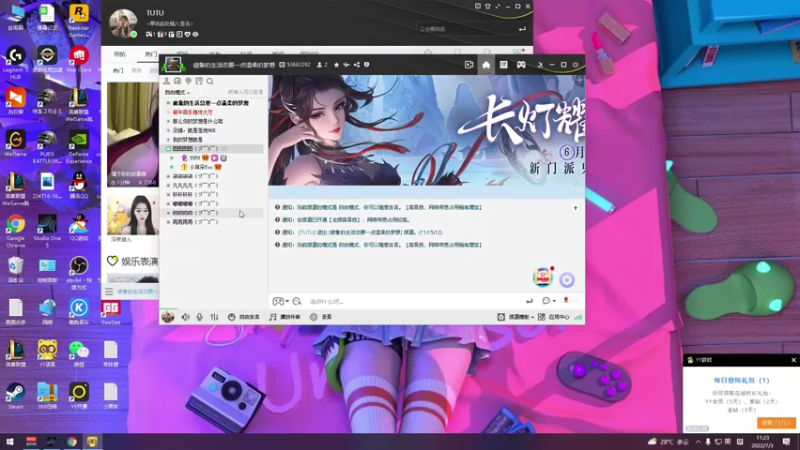Click the Chrome taskbar icon
800x450 pixels.
(71, 441)
